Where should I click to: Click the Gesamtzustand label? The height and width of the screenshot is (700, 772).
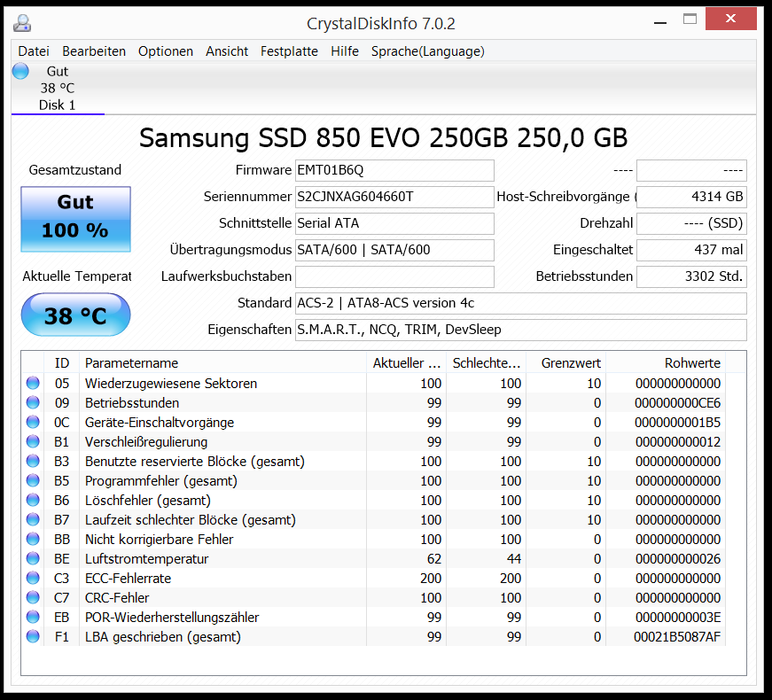tap(74, 170)
